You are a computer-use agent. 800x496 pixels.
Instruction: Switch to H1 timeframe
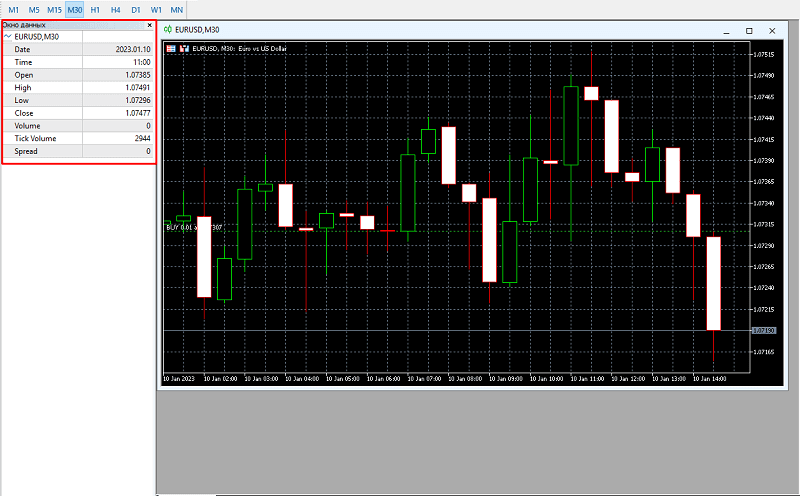pos(95,10)
